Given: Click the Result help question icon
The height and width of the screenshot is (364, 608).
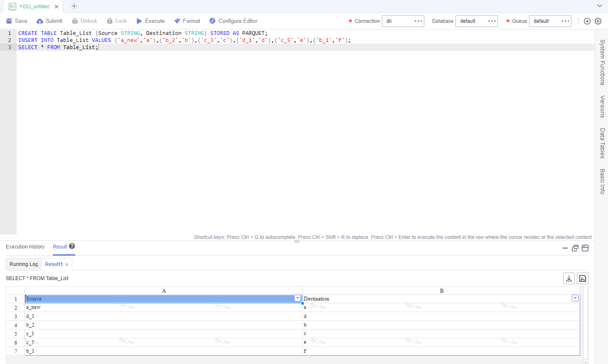Looking at the screenshot, I should coord(72,246).
